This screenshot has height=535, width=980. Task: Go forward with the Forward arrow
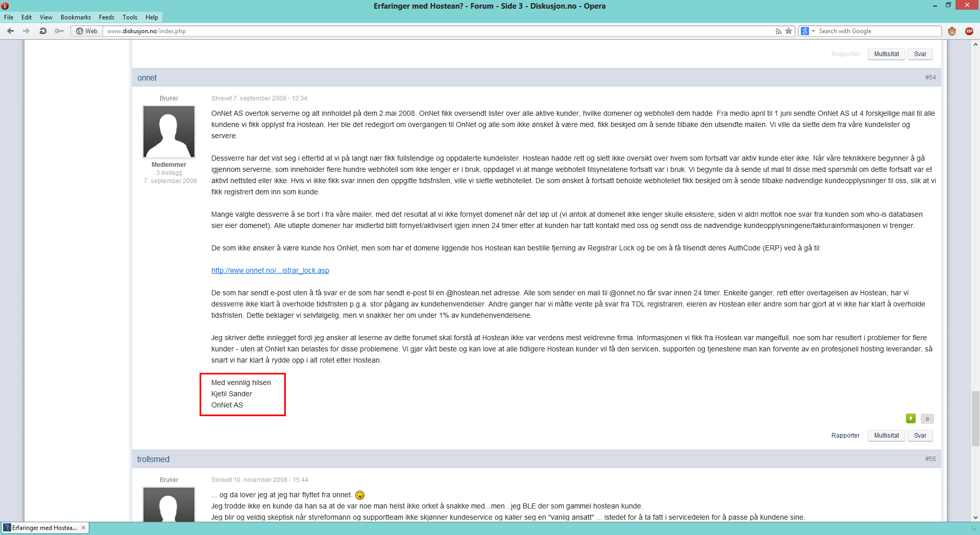click(x=27, y=31)
